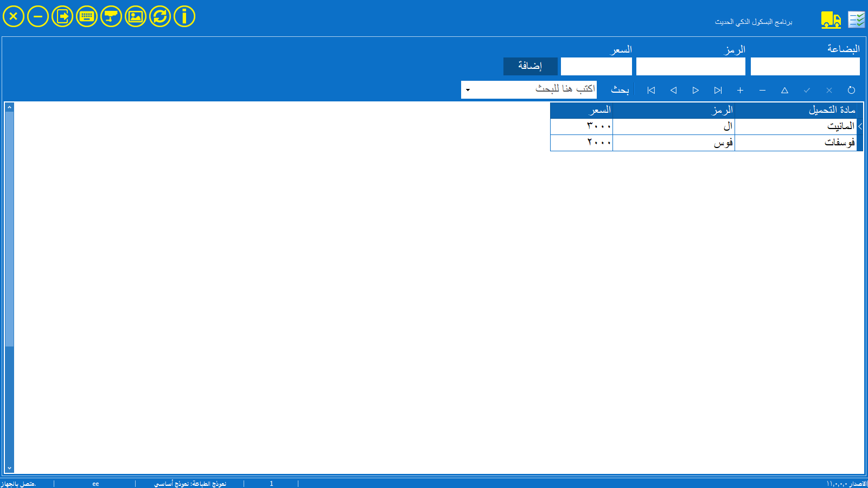Click the السعر price input field
Image resolution: width=868 pixels, height=488 pixels.
[596, 67]
